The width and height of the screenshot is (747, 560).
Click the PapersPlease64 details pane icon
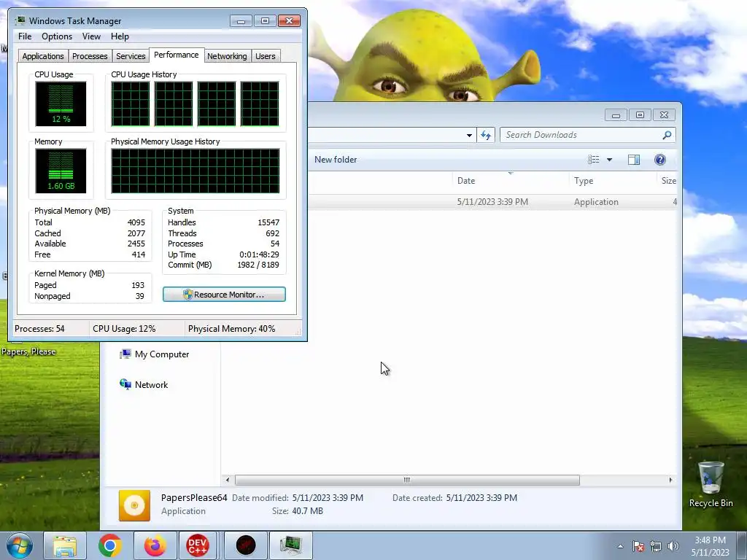coord(134,505)
